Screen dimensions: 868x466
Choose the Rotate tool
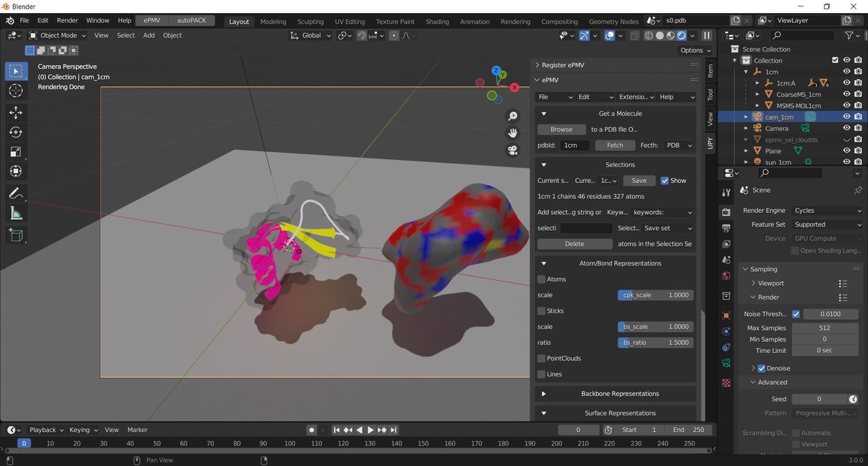point(16,132)
